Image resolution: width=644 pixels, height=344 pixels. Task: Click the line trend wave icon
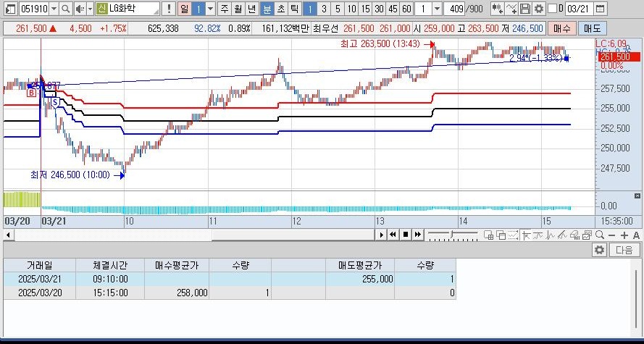point(538,235)
